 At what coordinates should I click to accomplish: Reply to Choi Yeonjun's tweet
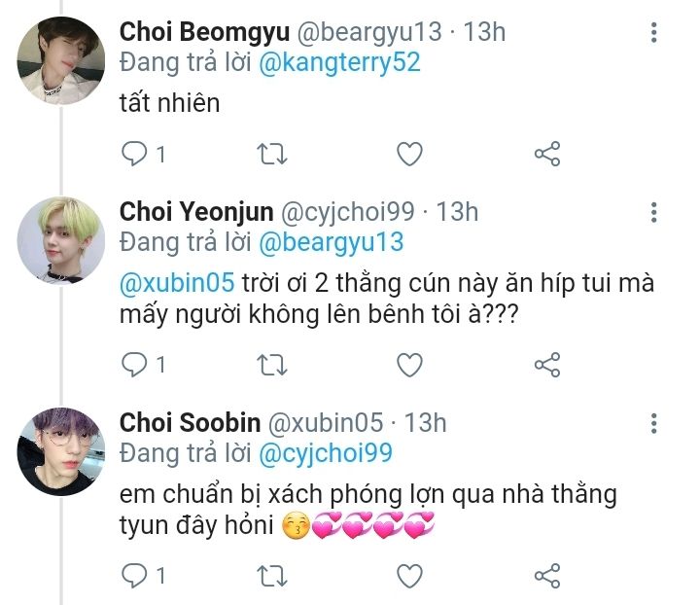point(134,365)
